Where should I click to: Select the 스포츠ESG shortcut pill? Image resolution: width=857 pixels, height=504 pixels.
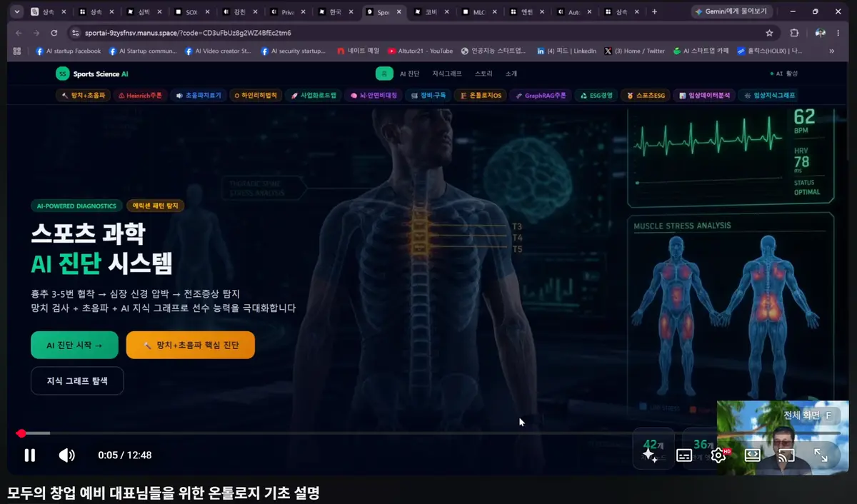646,95
